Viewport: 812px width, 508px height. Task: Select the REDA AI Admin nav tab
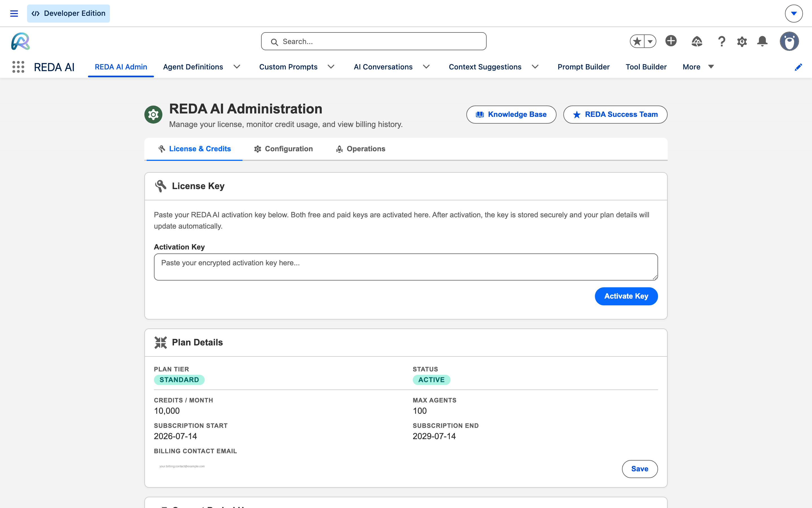tap(121, 67)
